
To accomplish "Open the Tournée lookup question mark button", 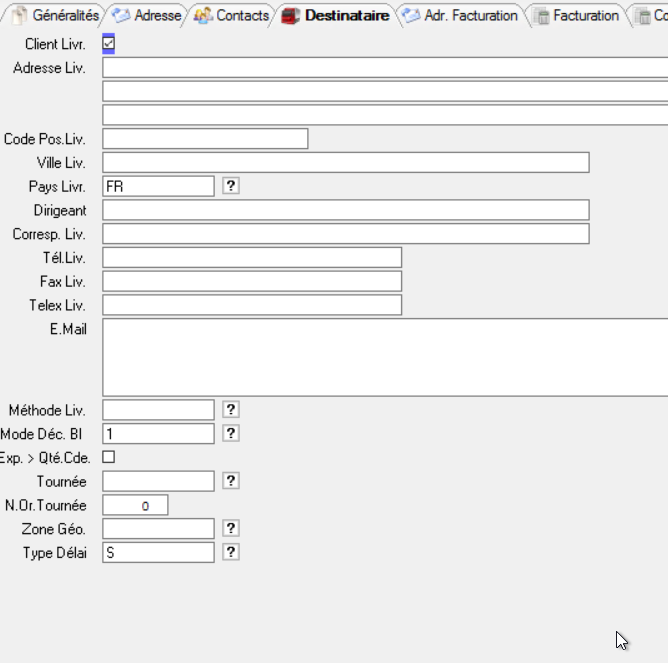I will [x=231, y=482].
